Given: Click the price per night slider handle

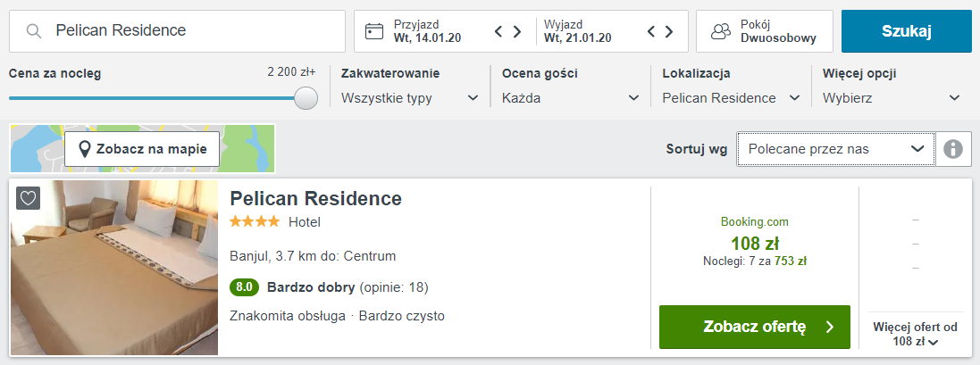Looking at the screenshot, I should point(306,98).
